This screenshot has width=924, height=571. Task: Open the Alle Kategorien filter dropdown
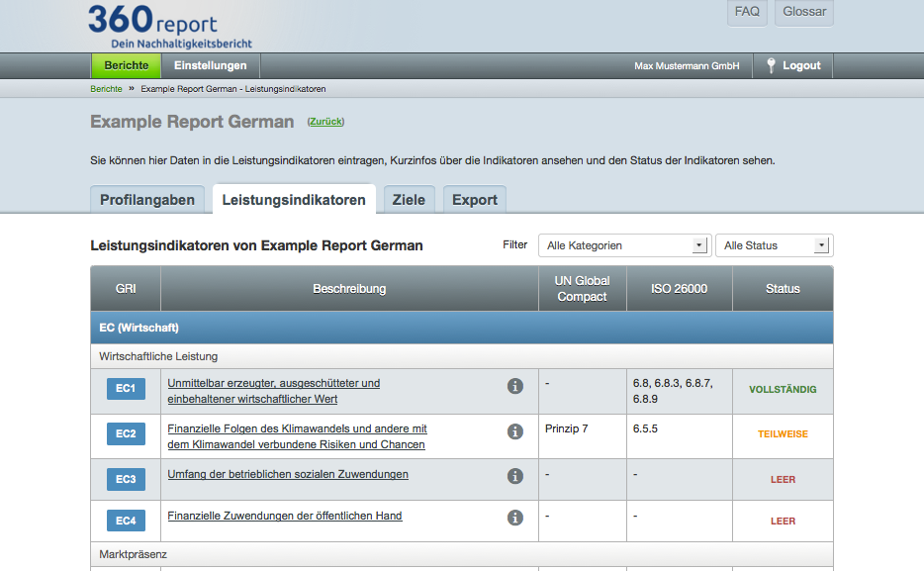click(624, 245)
